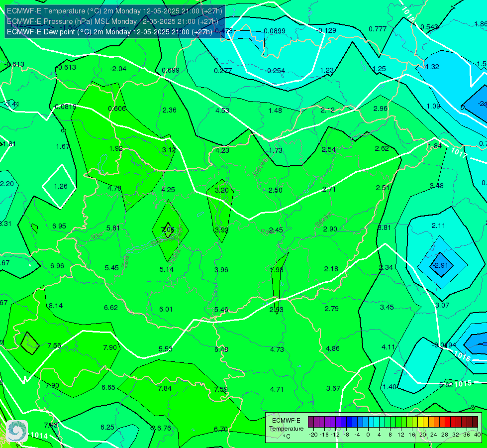Click the 1015 isobar label

point(463,384)
